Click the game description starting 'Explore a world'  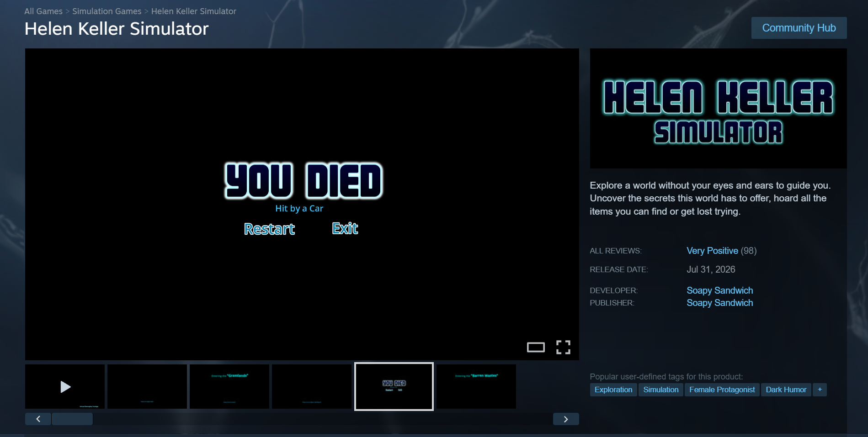point(710,198)
